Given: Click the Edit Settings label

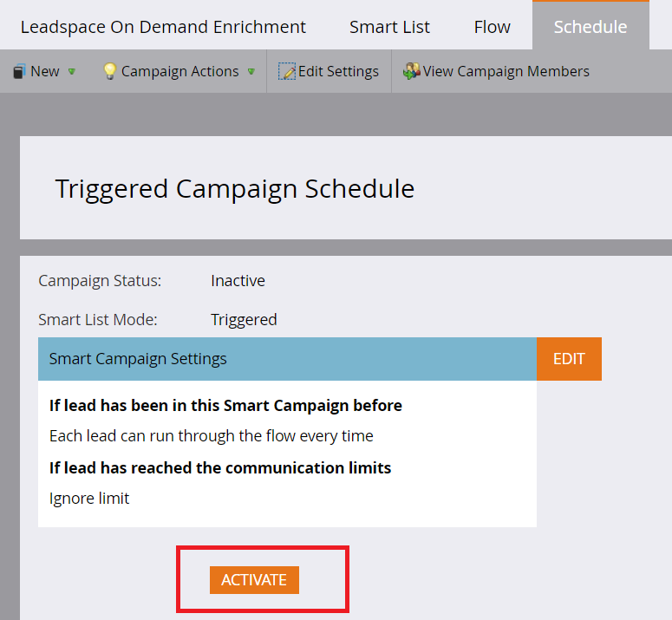Looking at the screenshot, I should coord(338,72).
